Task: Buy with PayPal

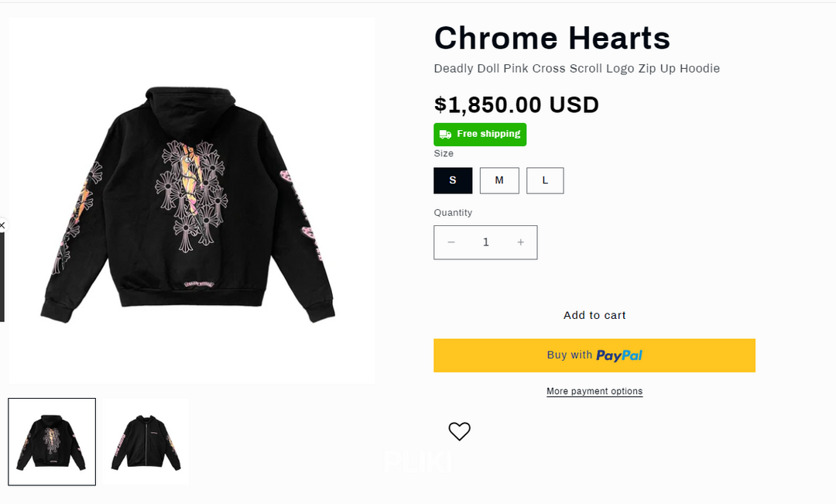Action: 594,355
